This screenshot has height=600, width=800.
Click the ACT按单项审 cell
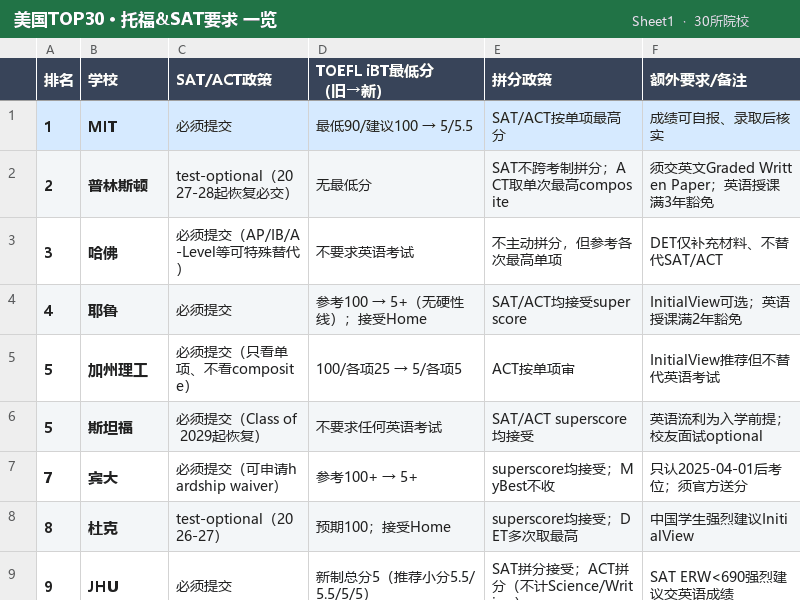coord(563,368)
